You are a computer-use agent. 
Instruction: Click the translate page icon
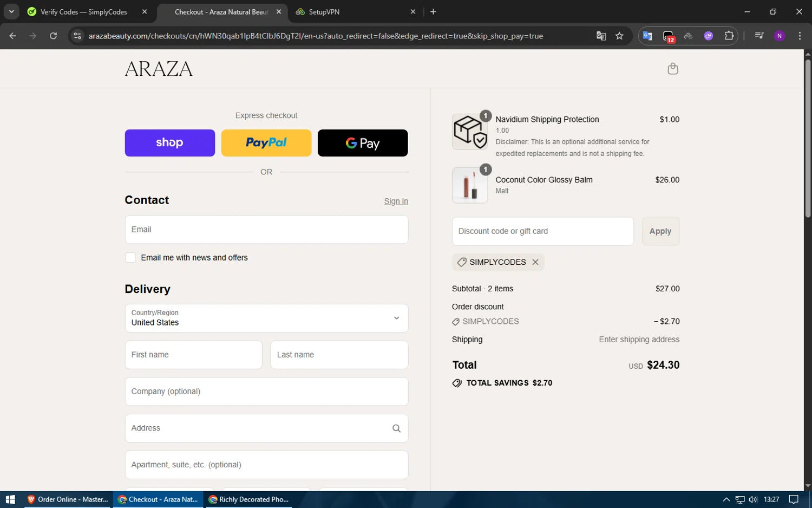pyautogui.click(x=601, y=36)
